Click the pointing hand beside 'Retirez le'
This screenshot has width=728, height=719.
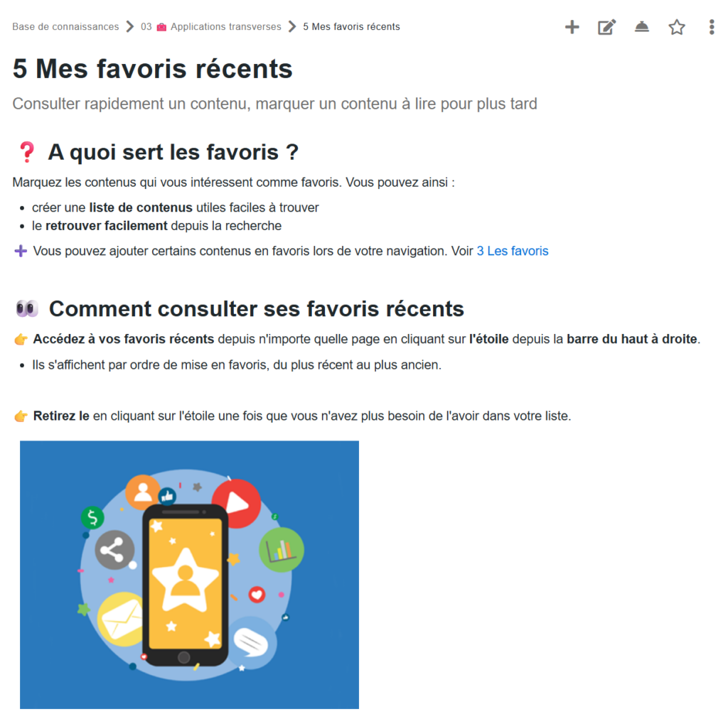(x=21, y=416)
